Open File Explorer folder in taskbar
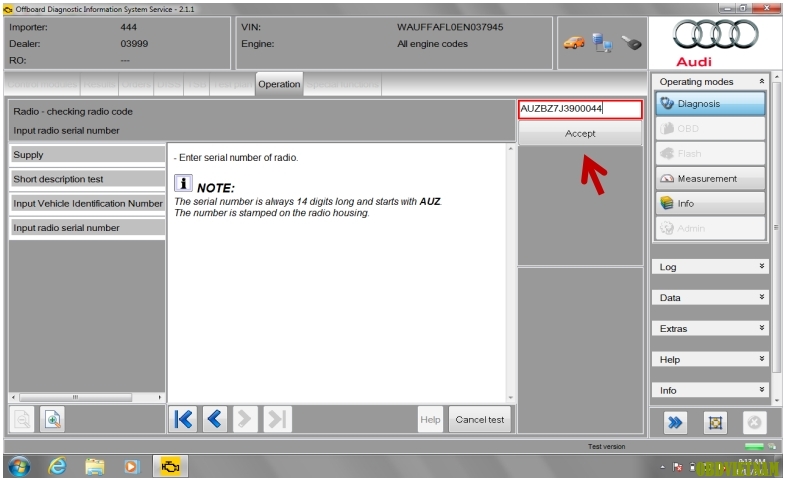 coord(94,467)
